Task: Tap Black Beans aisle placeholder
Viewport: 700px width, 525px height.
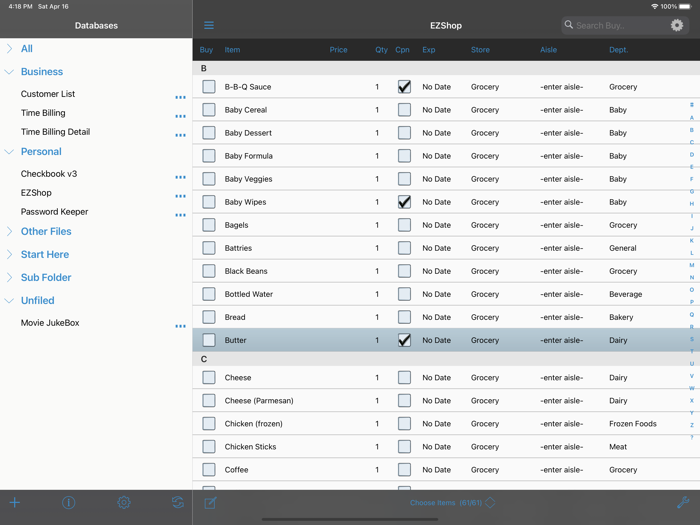Action: 562,271
